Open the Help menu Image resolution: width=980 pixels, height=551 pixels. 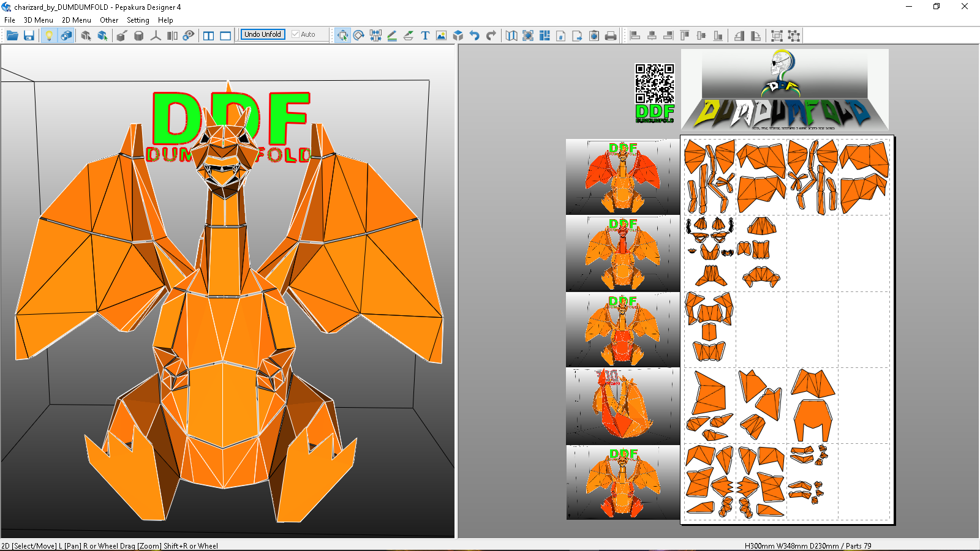[165, 20]
